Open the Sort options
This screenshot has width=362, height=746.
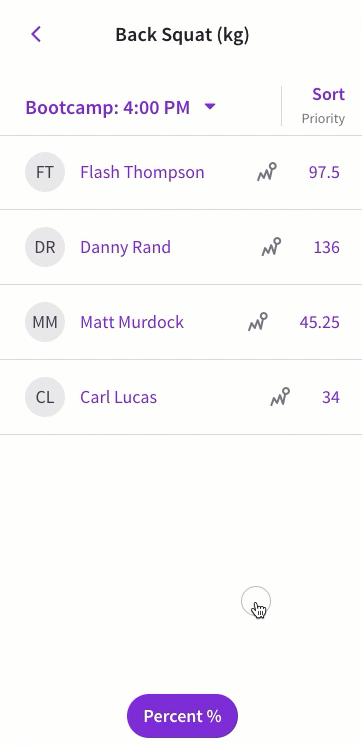click(323, 106)
